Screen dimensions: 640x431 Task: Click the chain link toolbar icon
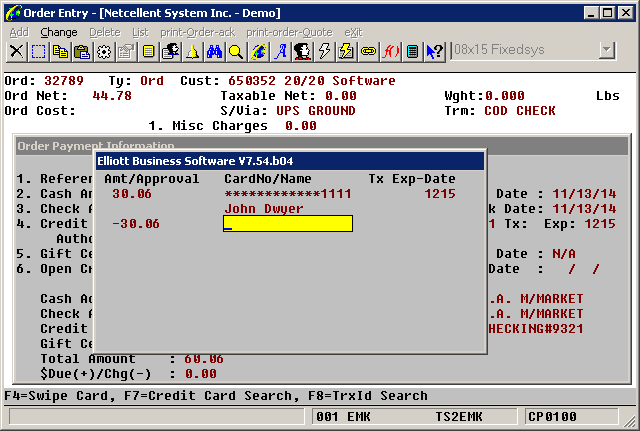369,51
